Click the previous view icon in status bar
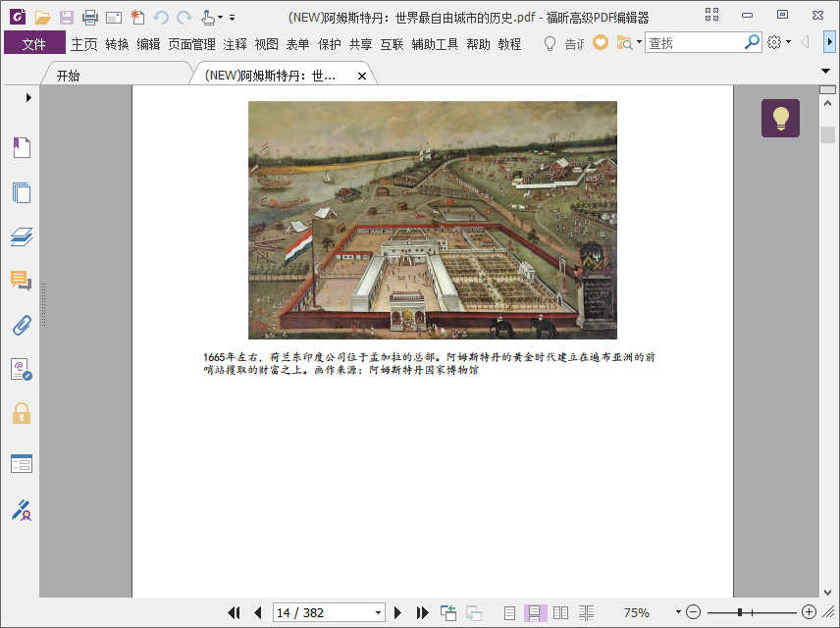The width and height of the screenshot is (840, 628). [x=448, y=612]
